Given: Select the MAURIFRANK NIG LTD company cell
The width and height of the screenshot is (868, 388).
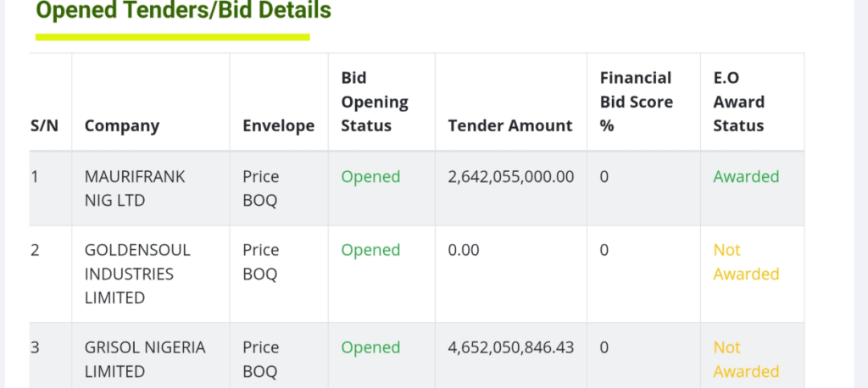Looking at the screenshot, I should [x=135, y=189].
